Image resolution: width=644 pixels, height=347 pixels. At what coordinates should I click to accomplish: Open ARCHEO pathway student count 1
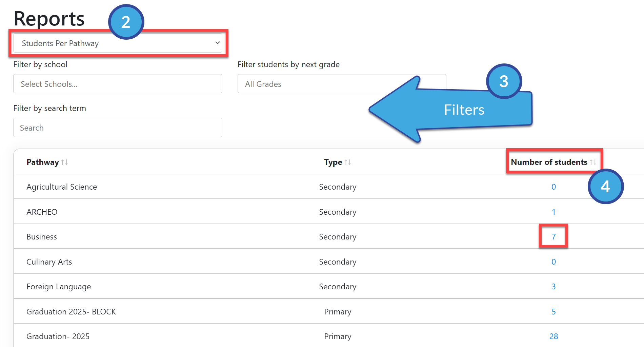[x=554, y=212]
